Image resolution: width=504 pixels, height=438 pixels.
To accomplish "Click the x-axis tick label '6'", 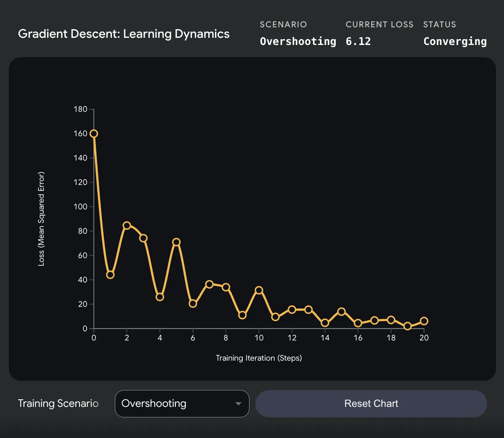I will 193,338.
